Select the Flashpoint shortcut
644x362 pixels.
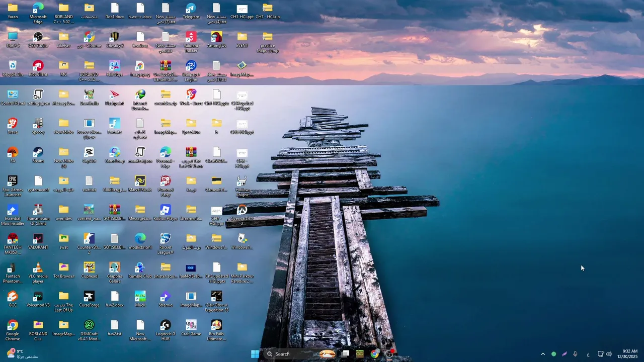[x=114, y=97]
